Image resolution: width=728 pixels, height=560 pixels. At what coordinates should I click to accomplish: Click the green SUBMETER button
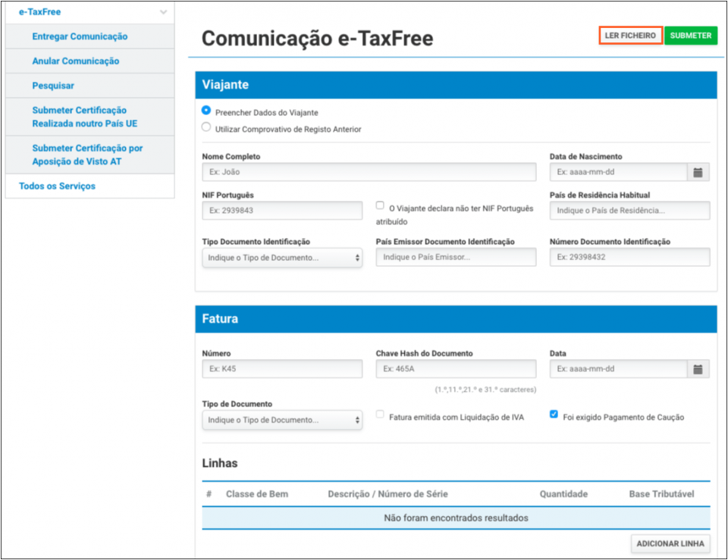pyautogui.click(x=690, y=35)
